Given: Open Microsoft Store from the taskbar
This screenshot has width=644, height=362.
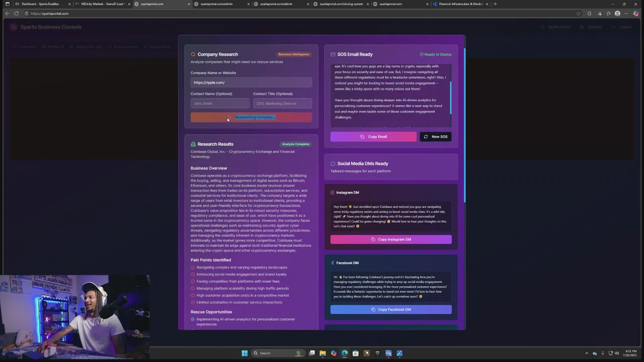Looking at the screenshot, I should point(356,353).
